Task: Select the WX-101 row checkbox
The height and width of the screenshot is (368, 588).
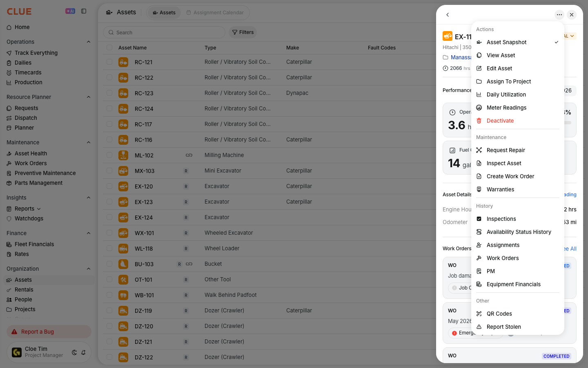Action: pyautogui.click(x=109, y=233)
